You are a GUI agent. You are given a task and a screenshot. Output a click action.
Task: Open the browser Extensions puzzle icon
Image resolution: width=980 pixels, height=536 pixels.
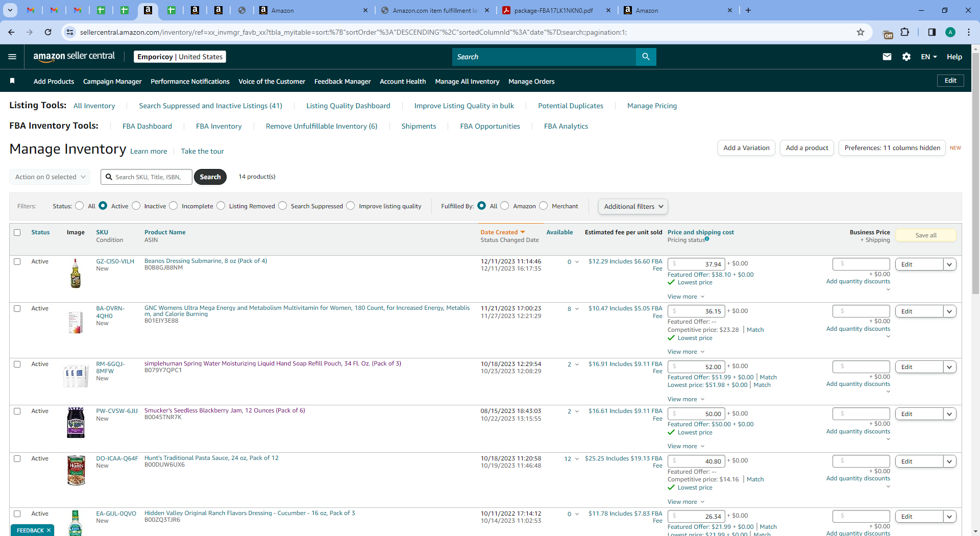point(905,32)
